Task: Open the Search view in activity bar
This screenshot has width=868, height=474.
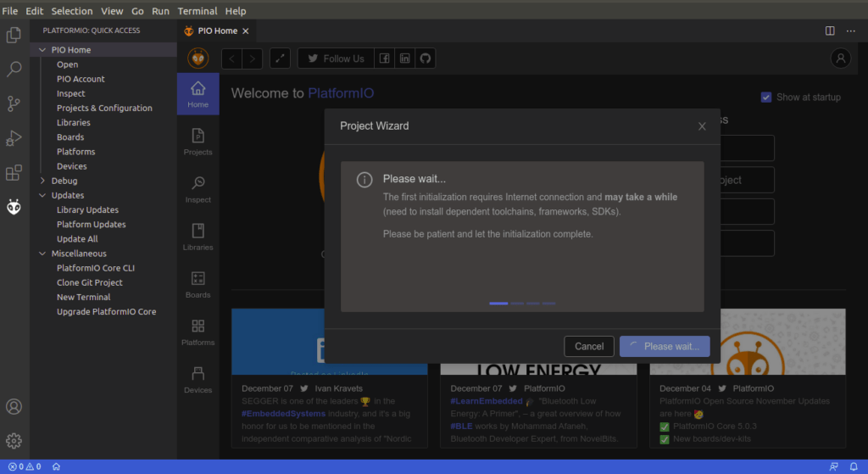Action: pyautogui.click(x=14, y=70)
